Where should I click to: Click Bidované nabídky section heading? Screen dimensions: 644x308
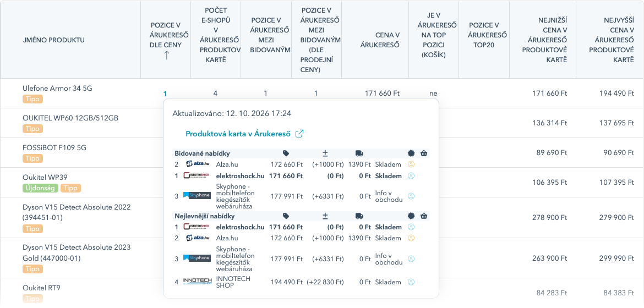pyautogui.click(x=202, y=153)
